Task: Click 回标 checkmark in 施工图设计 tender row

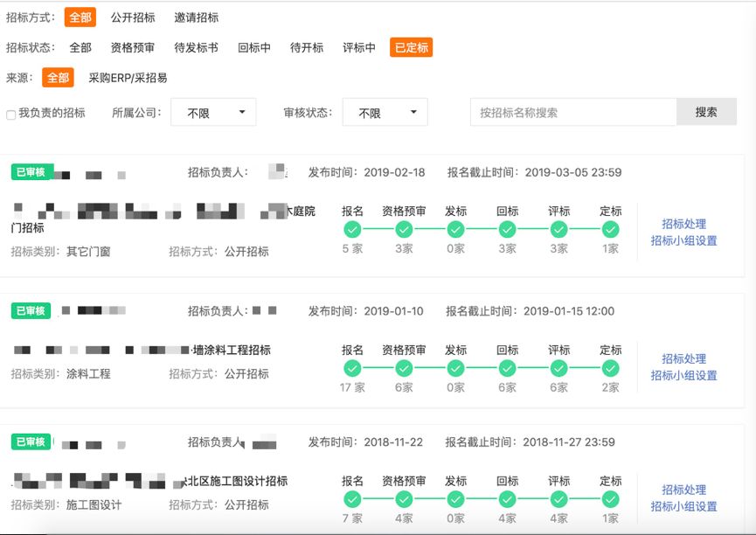Action: [x=507, y=499]
